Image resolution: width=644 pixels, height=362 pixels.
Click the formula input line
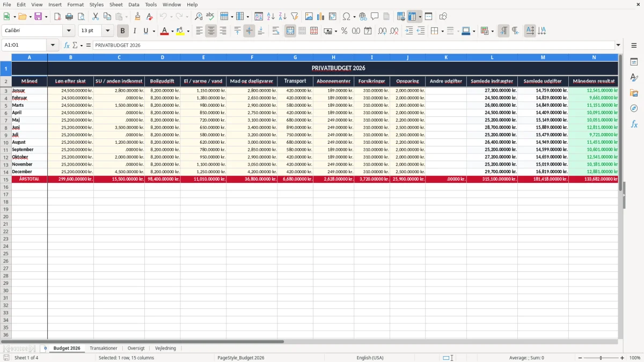(353, 46)
